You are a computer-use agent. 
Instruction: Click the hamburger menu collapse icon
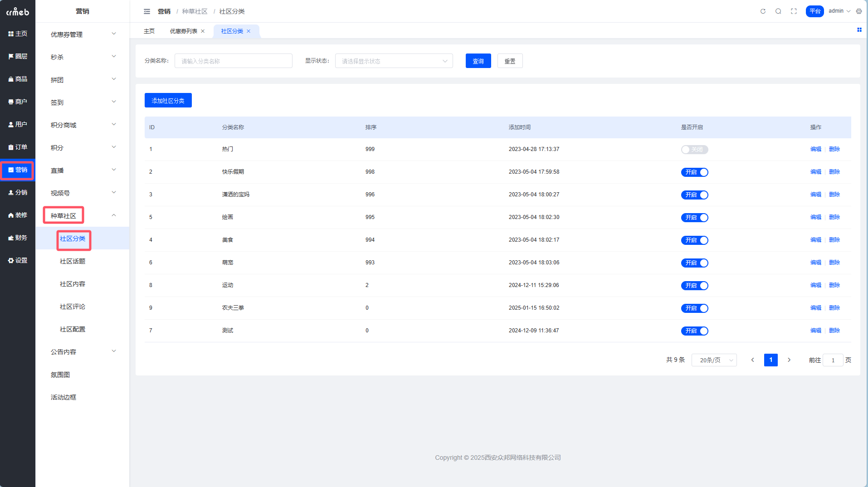pos(146,11)
